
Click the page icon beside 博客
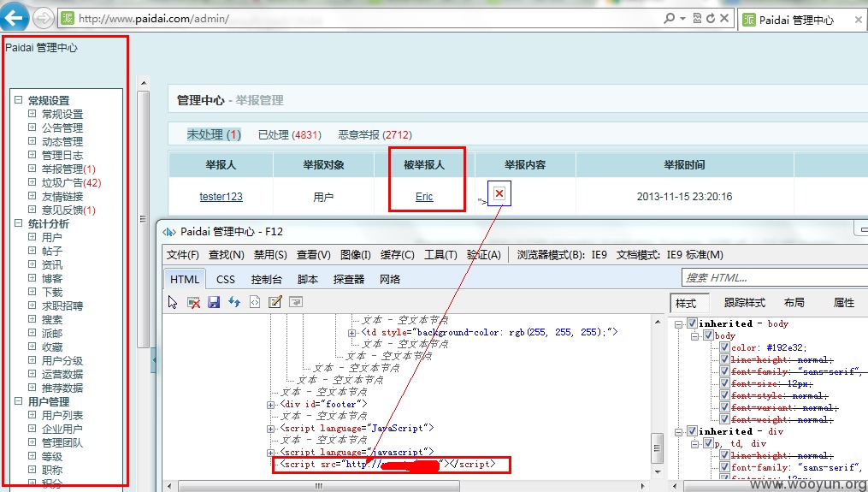[32, 278]
